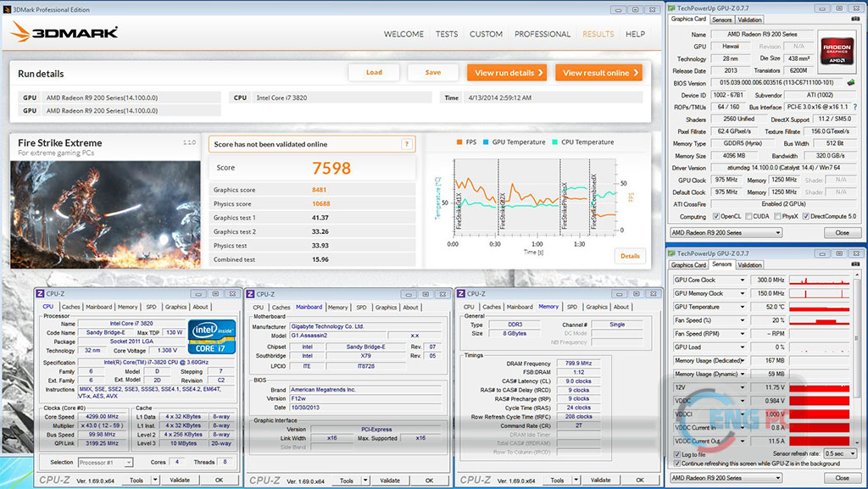Open the GPU Core Clock sensor dropdown
868x489 pixels.
pos(743,280)
